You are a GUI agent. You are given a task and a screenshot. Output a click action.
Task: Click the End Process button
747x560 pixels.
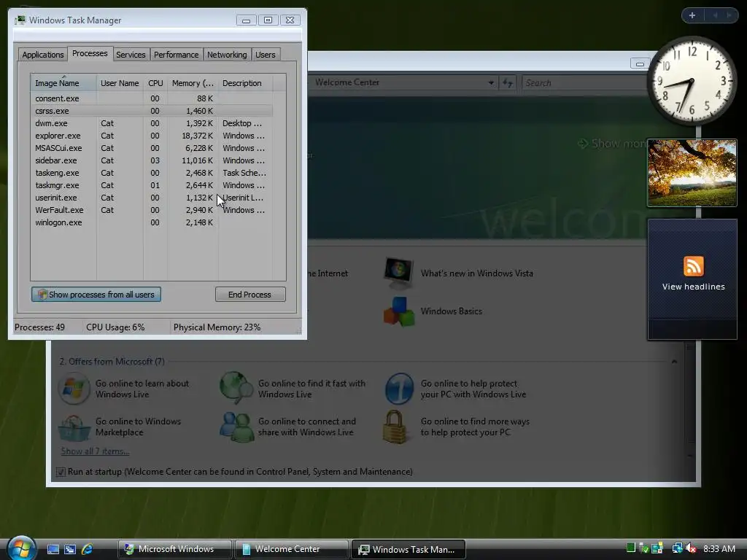(x=250, y=295)
